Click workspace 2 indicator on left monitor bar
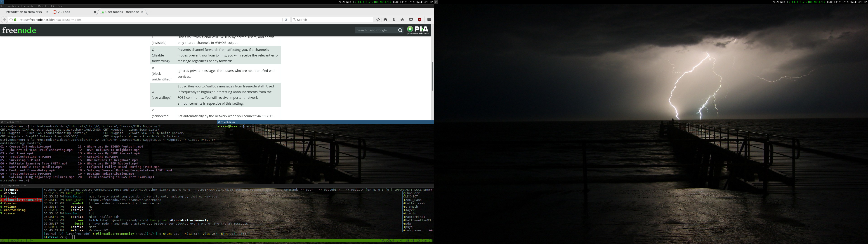 [x=436, y=2]
